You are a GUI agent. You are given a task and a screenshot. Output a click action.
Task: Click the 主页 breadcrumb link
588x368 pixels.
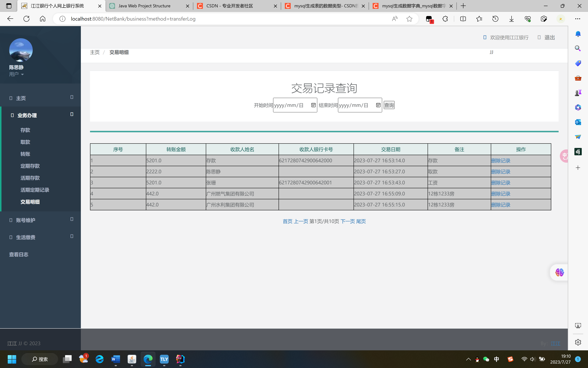[95, 52]
